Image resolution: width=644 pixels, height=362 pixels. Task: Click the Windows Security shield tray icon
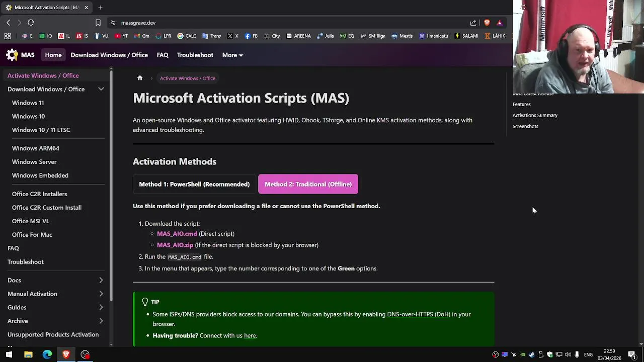point(549,355)
